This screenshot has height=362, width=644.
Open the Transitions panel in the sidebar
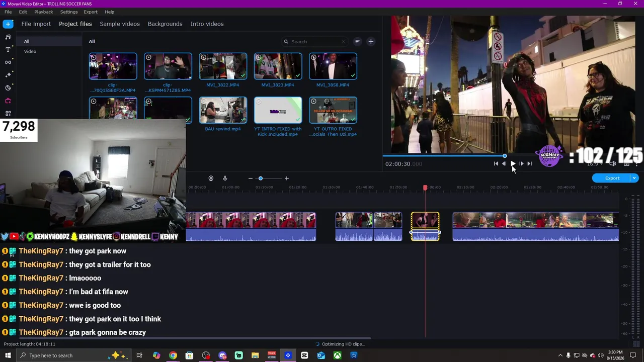point(8,62)
